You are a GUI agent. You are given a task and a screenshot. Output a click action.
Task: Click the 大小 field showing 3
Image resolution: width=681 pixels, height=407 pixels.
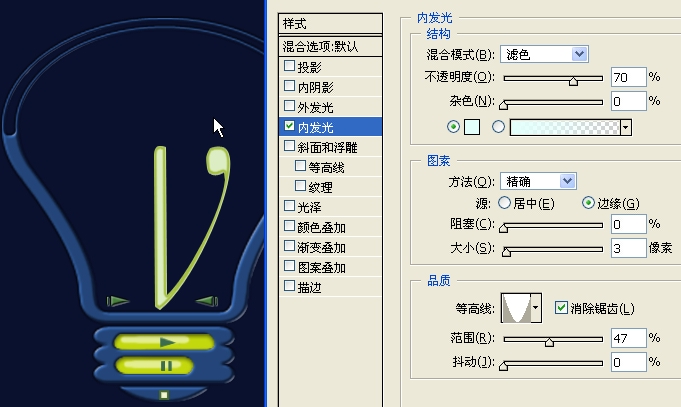click(x=628, y=248)
